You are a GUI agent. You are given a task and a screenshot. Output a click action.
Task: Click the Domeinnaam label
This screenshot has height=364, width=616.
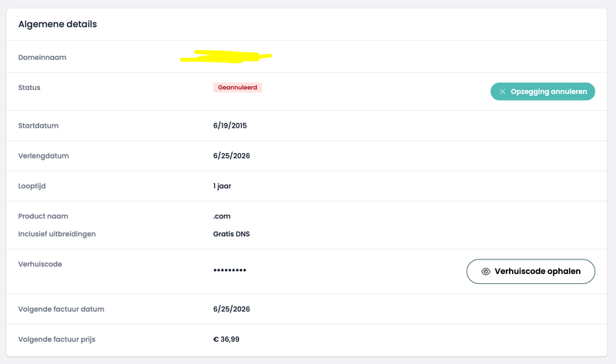pyautogui.click(x=46, y=57)
